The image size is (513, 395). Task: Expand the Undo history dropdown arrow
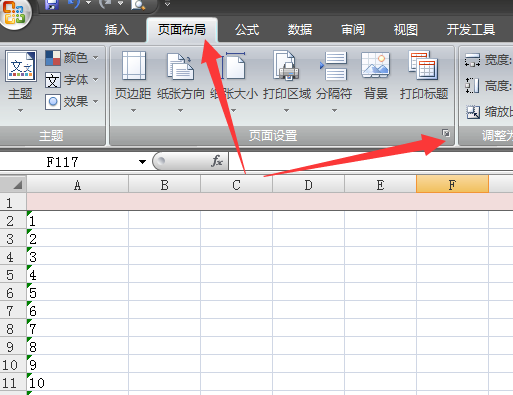click(x=88, y=3)
